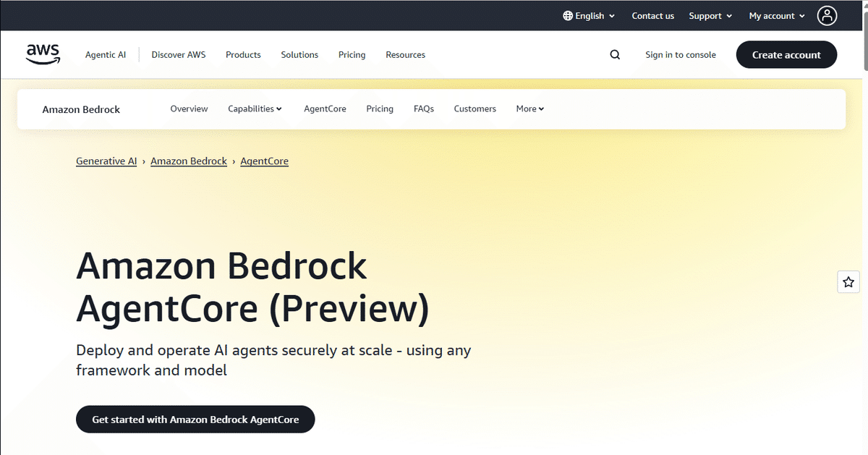Image resolution: width=868 pixels, height=455 pixels.
Task: Click Get started with Amazon Bedrock AgentCore
Action: click(x=195, y=420)
